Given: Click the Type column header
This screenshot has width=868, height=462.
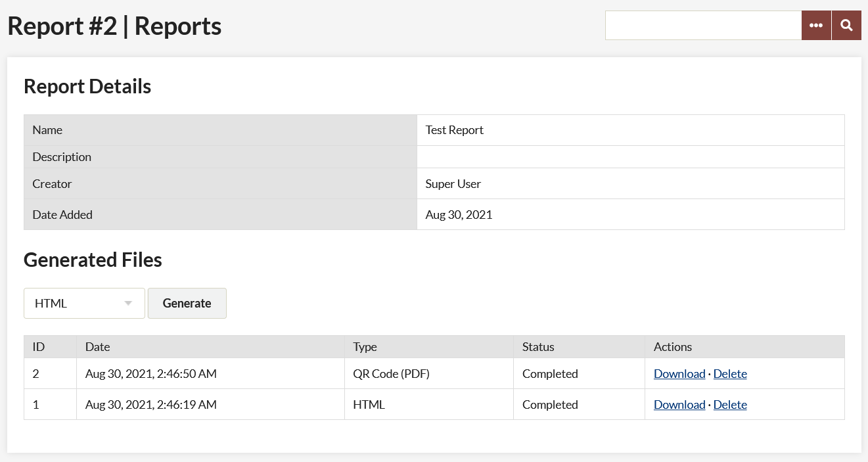Looking at the screenshot, I should point(365,346).
